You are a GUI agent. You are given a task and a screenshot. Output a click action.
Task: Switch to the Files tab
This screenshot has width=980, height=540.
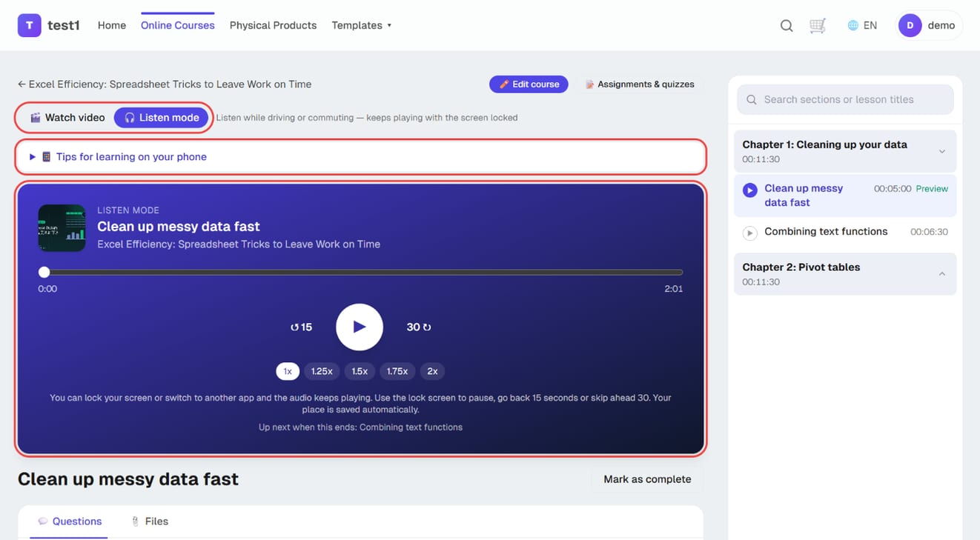[150, 521]
